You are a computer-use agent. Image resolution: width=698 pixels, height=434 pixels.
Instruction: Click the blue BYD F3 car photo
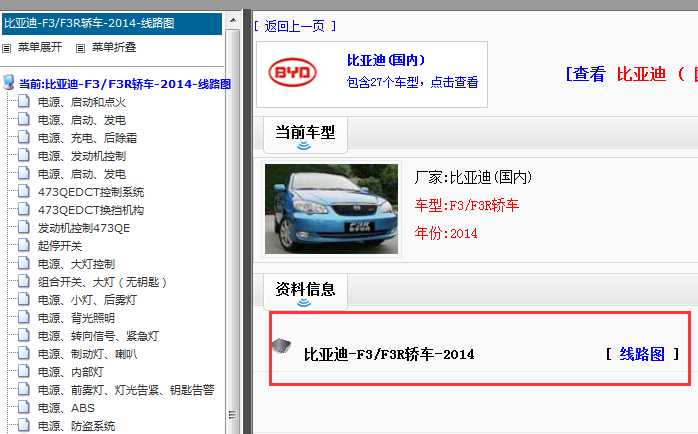(331, 209)
